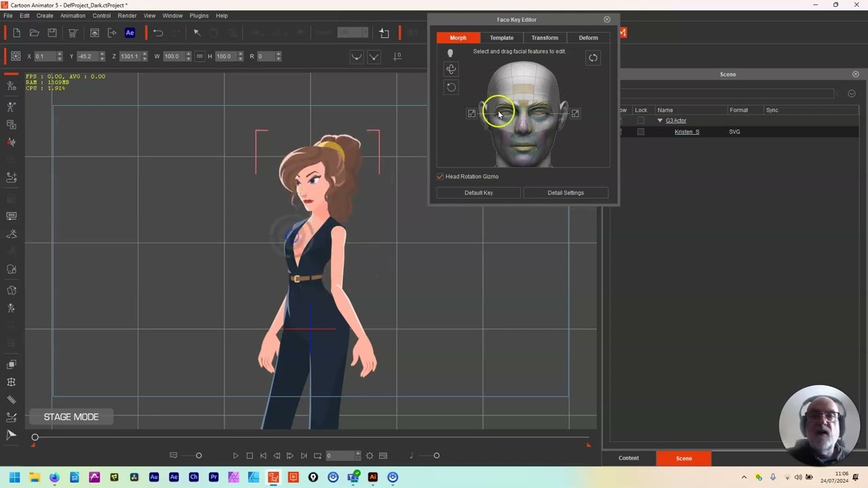868x488 pixels.
Task: Open Scene panel options dropdown arrow
Action: (852, 94)
